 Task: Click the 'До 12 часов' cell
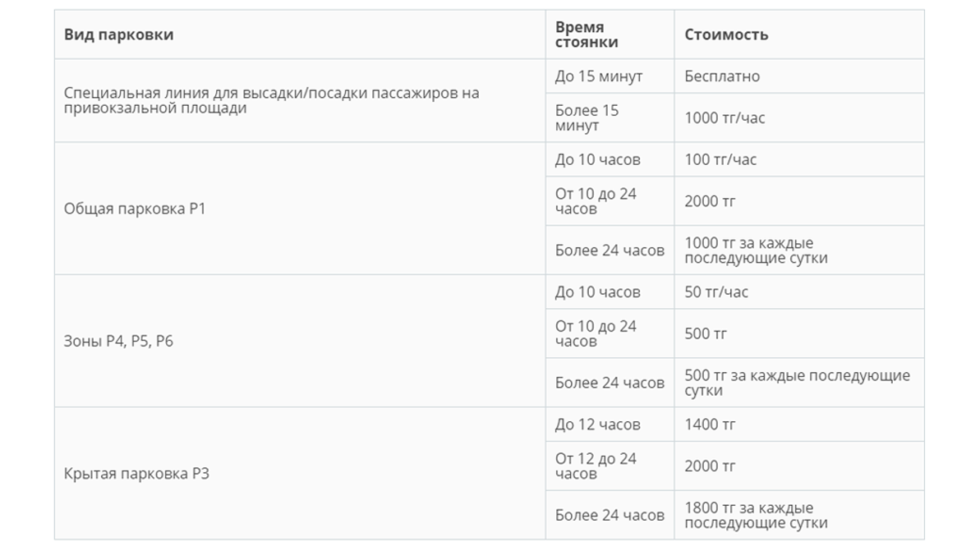pos(610,425)
